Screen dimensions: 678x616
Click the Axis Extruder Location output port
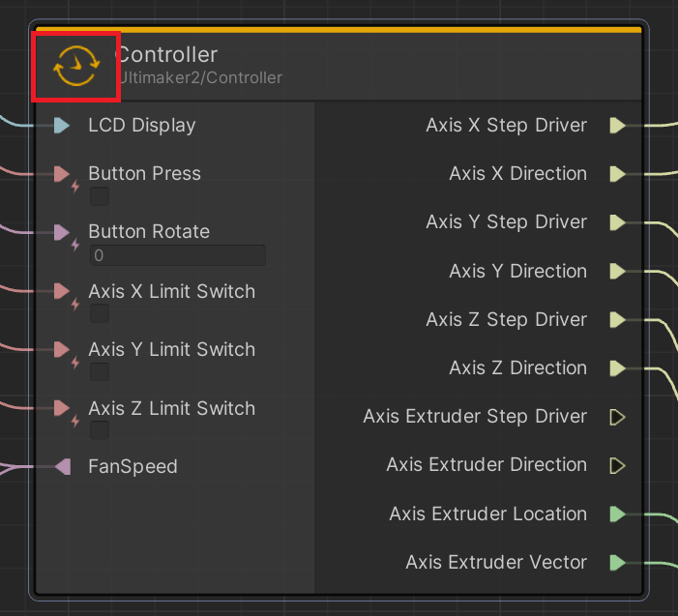pyautogui.click(x=617, y=513)
